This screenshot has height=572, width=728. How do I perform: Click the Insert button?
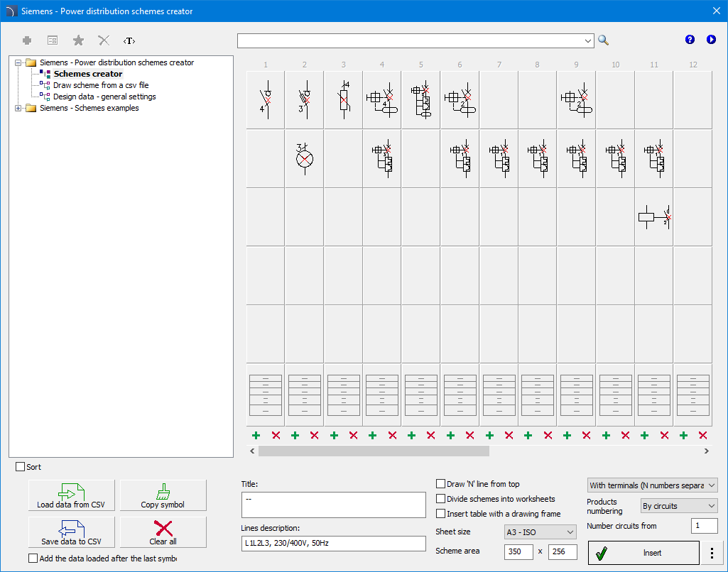[643, 553]
